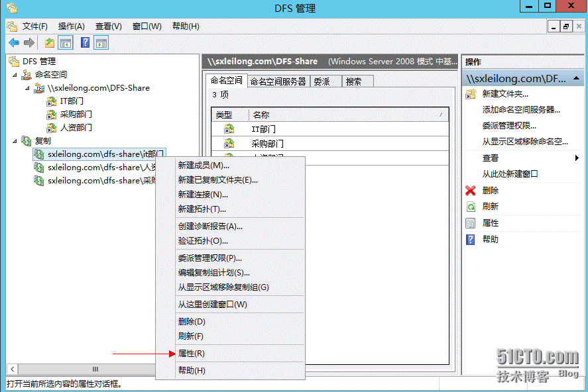The width and height of the screenshot is (588, 392).
Task: Choose 删除(D) in the context menu
Action: pyautogui.click(x=240, y=322)
